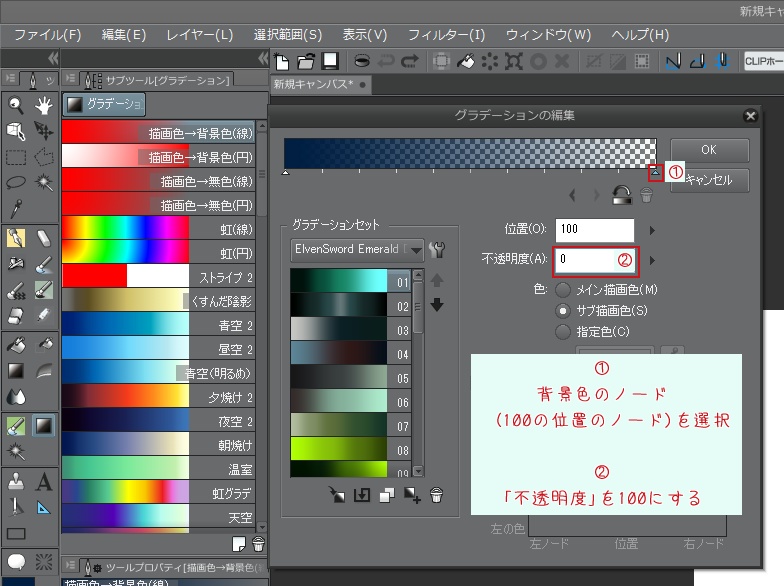Click the OK button
The image size is (784, 586).
708,150
